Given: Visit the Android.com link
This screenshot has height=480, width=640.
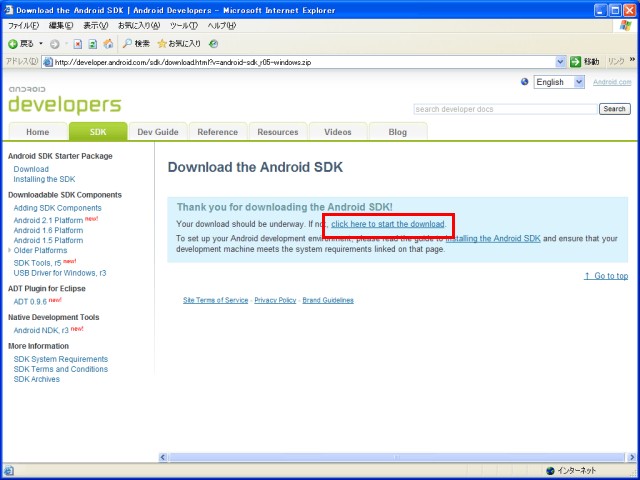Looking at the screenshot, I should coord(612,82).
